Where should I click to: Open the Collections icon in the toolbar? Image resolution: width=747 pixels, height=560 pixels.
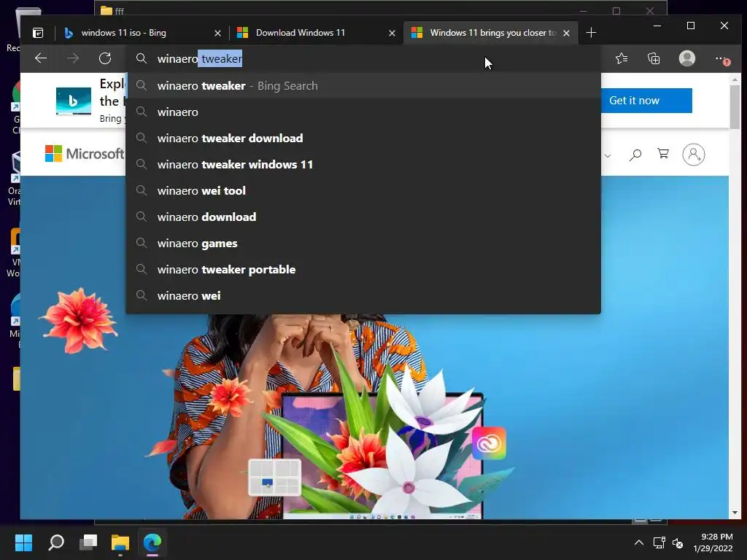(654, 58)
